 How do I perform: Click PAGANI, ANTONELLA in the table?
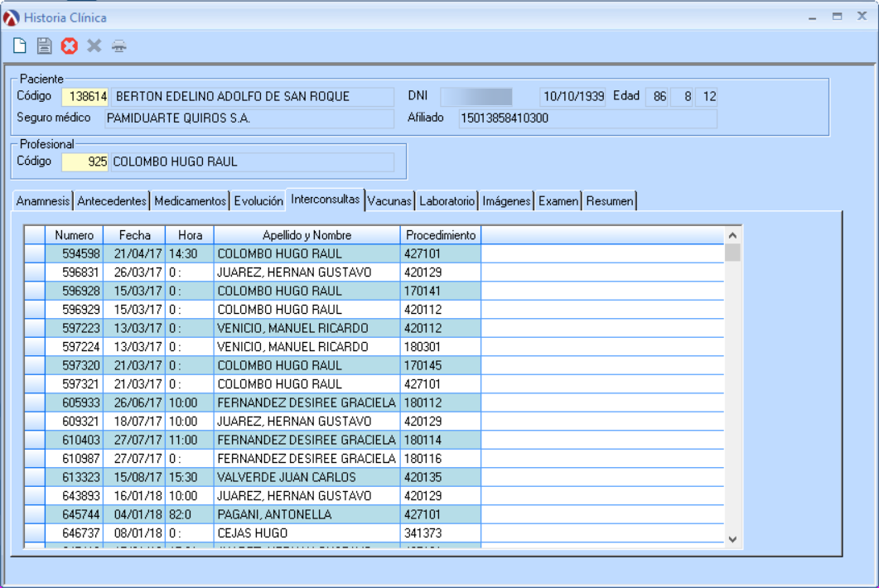click(307, 514)
